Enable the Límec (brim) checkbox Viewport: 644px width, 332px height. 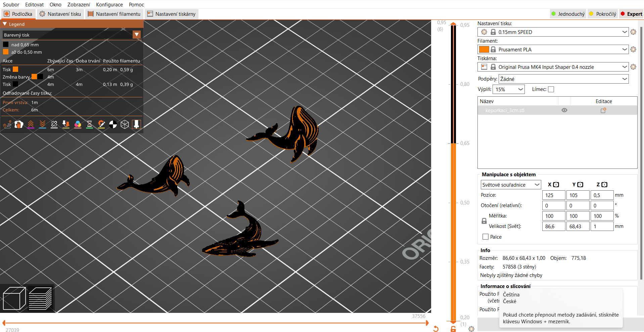pos(551,89)
